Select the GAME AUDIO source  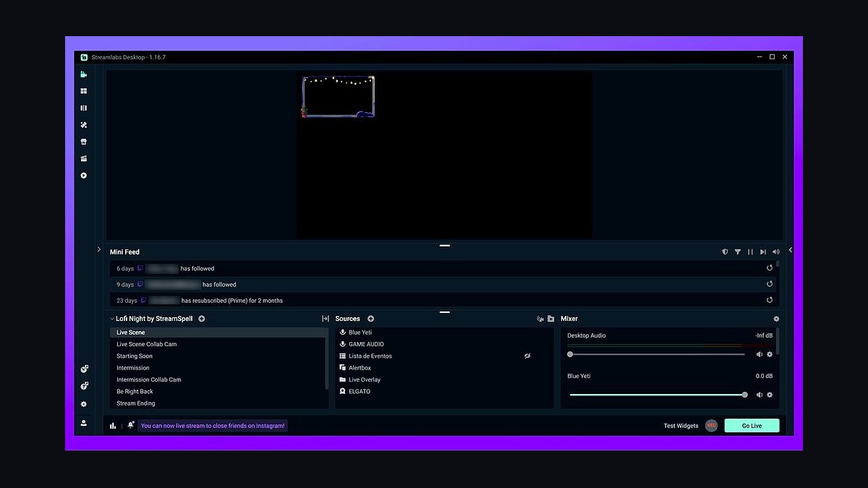(x=444, y=344)
